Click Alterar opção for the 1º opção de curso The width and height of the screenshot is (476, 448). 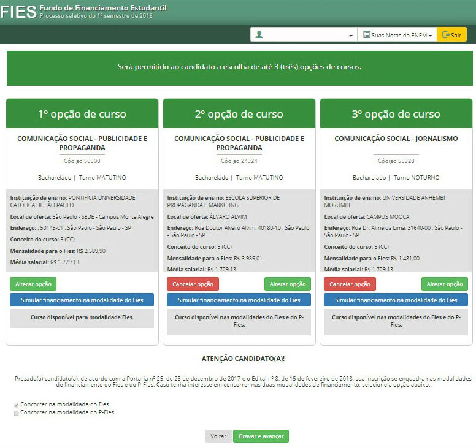coord(33,284)
